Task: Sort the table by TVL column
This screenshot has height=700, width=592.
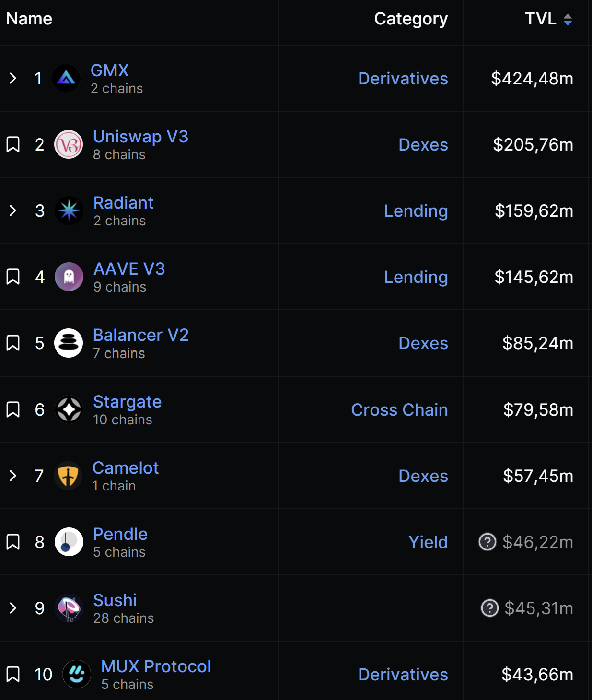Action: click(549, 19)
